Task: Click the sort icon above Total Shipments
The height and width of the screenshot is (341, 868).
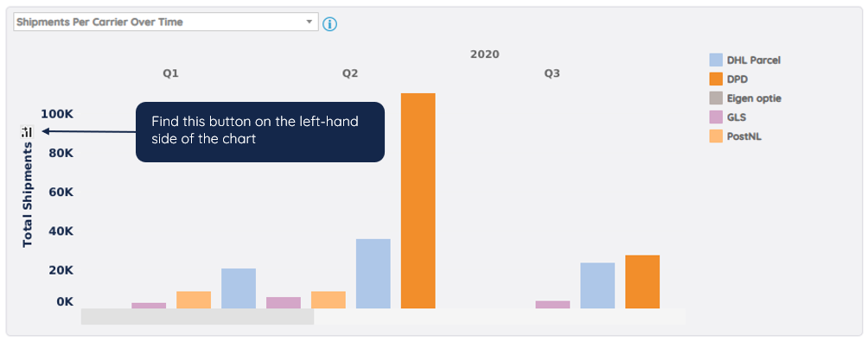Action: (x=27, y=131)
